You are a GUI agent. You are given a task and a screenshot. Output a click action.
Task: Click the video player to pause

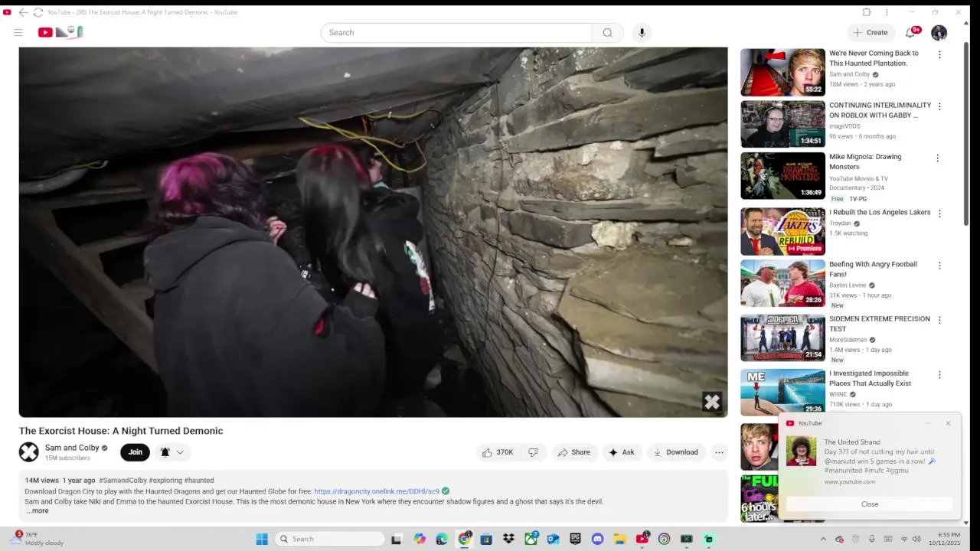tap(373, 232)
